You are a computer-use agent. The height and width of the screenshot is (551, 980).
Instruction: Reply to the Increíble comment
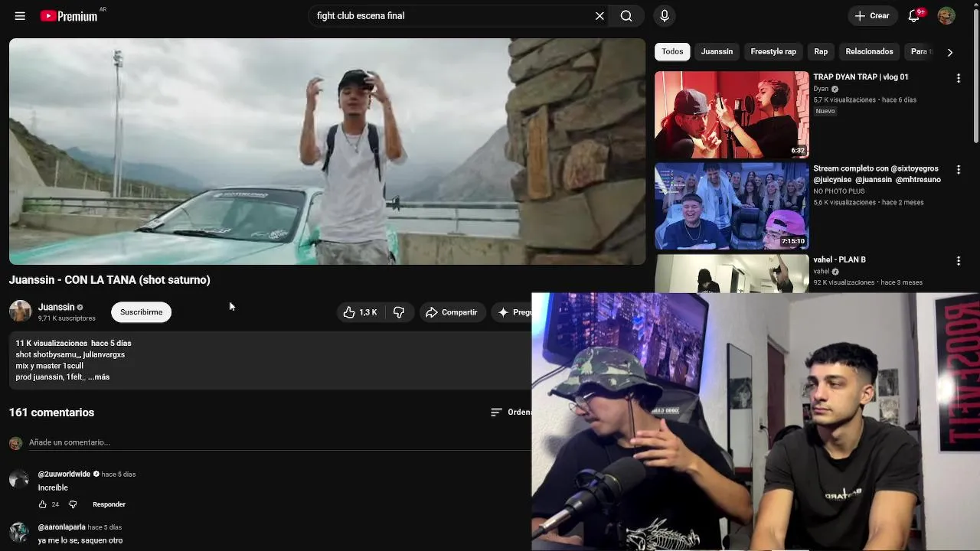[x=109, y=504]
